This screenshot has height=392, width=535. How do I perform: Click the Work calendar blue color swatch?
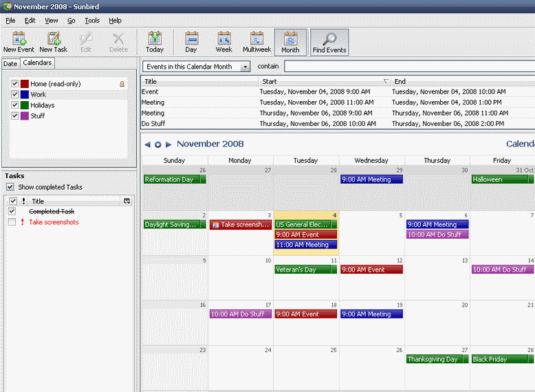click(25, 94)
